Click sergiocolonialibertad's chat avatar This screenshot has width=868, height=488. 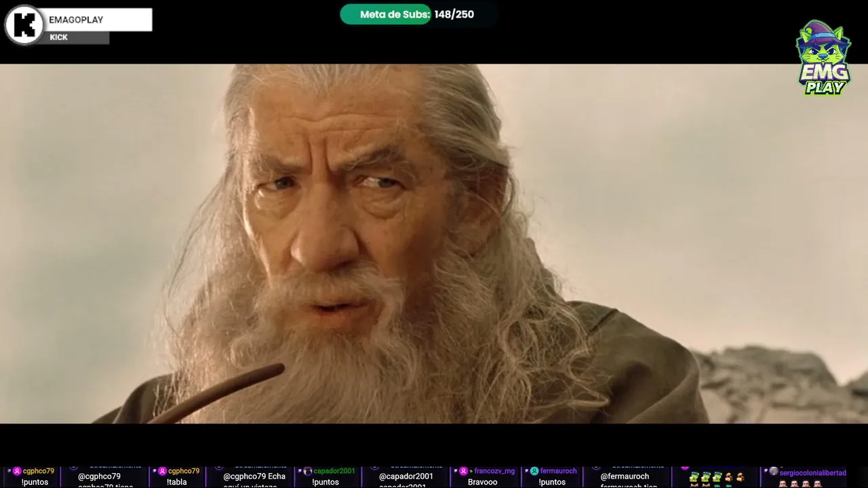pos(774,472)
